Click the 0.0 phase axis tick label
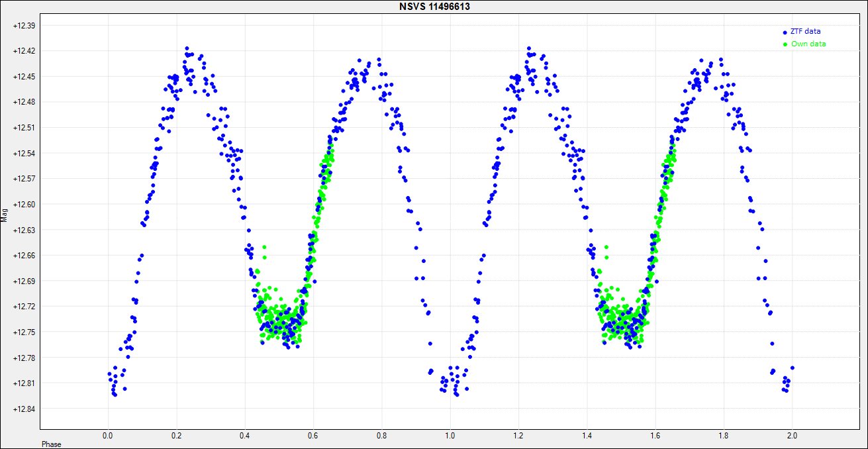The width and height of the screenshot is (868, 449). 108,436
